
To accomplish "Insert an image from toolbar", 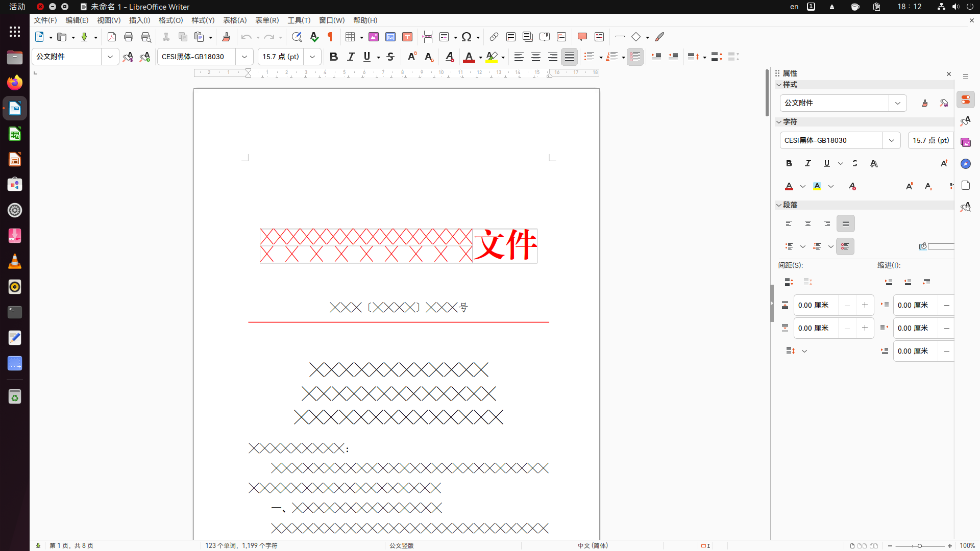I will point(374,37).
